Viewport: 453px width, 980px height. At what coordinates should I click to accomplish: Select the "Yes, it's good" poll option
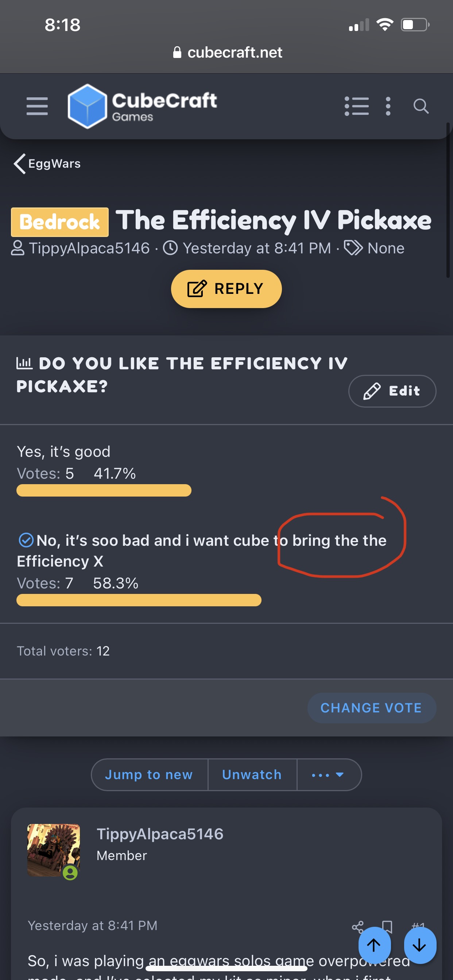coord(63,452)
